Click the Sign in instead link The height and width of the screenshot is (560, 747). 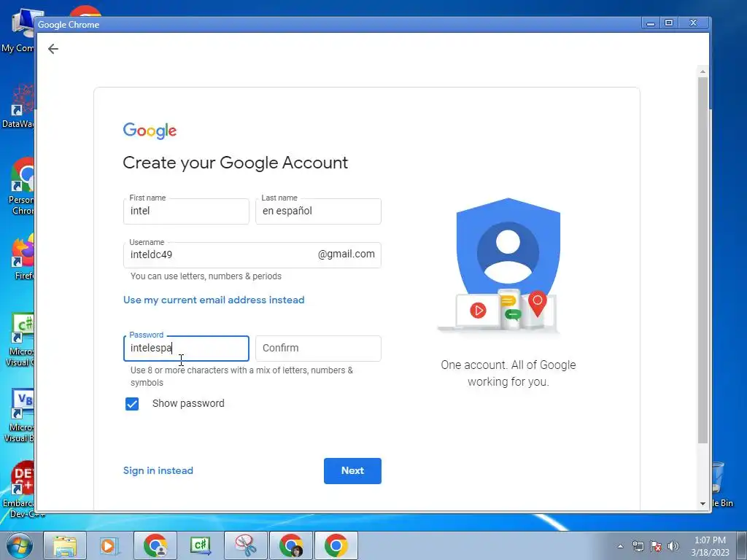coord(158,470)
